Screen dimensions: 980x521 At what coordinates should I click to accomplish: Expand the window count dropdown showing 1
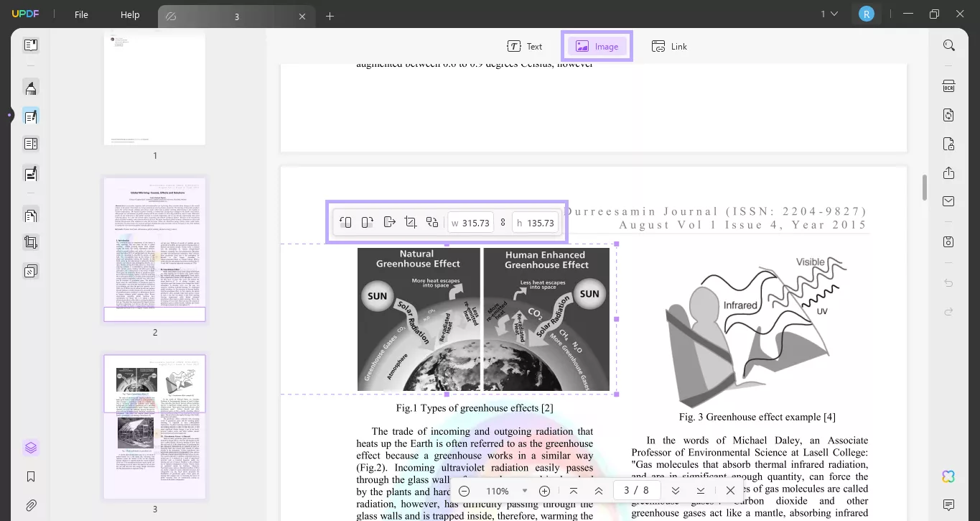[x=829, y=14]
